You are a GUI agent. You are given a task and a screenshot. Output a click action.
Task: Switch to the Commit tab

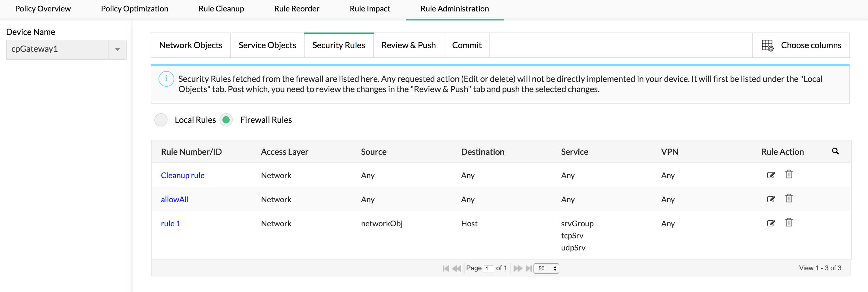click(467, 45)
